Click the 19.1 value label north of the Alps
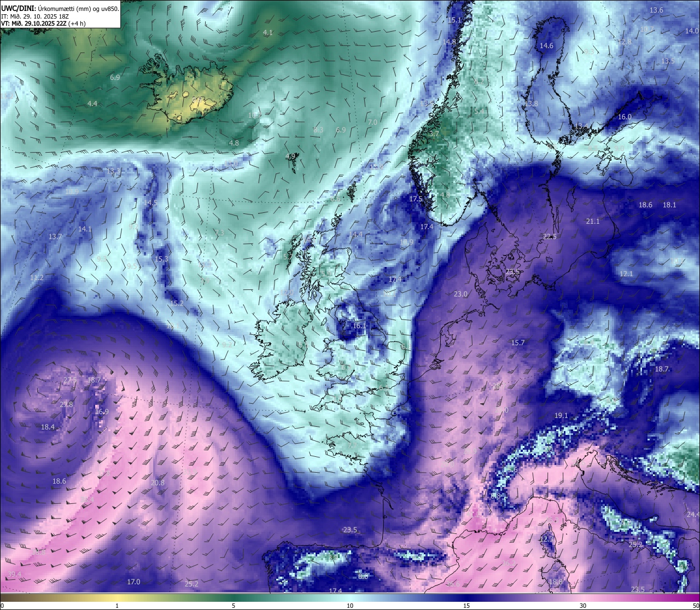The width and height of the screenshot is (700, 610). pos(561,415)
